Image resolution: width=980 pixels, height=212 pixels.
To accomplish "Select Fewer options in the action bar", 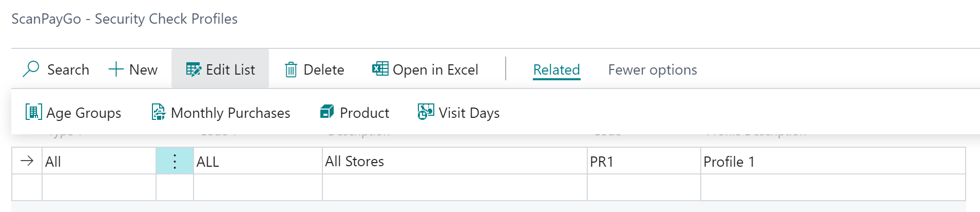I will pos(652,69).
